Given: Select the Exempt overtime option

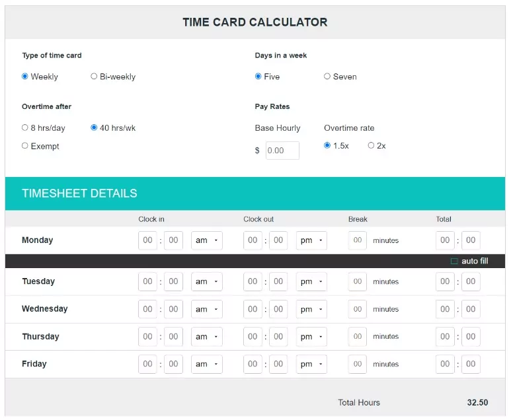Looking at the screenshot, I should pos(24,145).
